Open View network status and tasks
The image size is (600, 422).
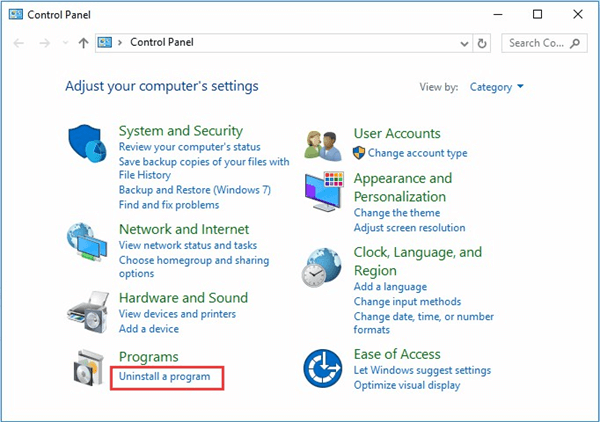pyautogui.click(x=188, y=245)
